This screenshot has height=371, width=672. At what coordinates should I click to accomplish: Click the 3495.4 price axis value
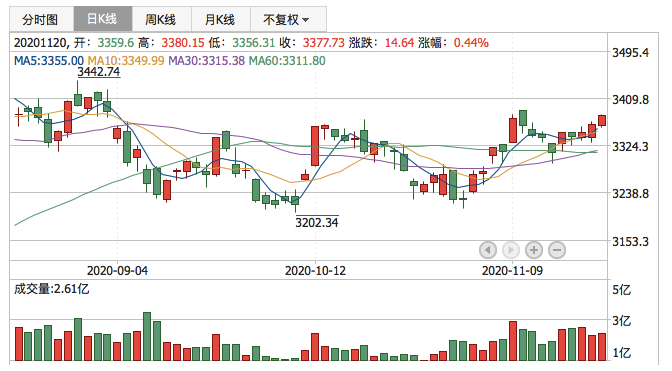coord(630,53)
